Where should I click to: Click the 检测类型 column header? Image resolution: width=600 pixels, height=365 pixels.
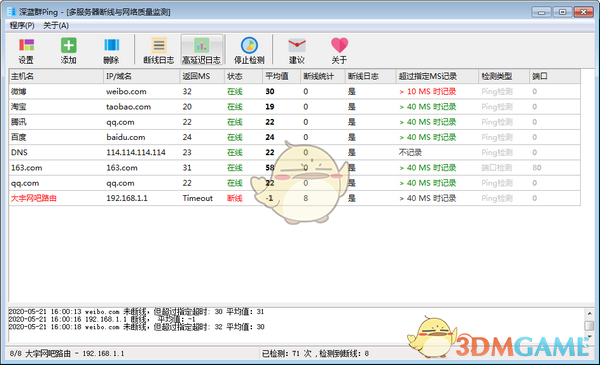click(504, 76)
